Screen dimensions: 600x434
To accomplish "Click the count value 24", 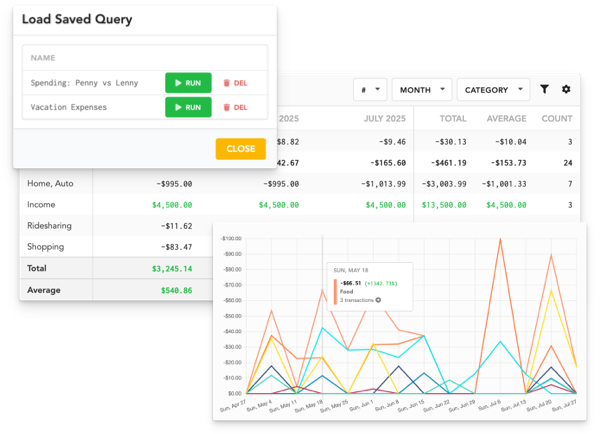I will [568, 163].
